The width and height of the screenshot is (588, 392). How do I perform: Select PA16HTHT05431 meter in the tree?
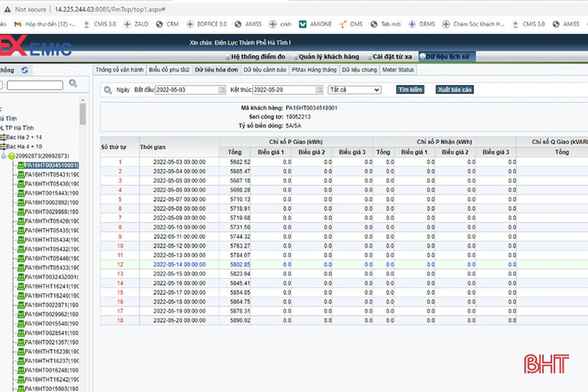pyautogui.click(x=47, y=175)
